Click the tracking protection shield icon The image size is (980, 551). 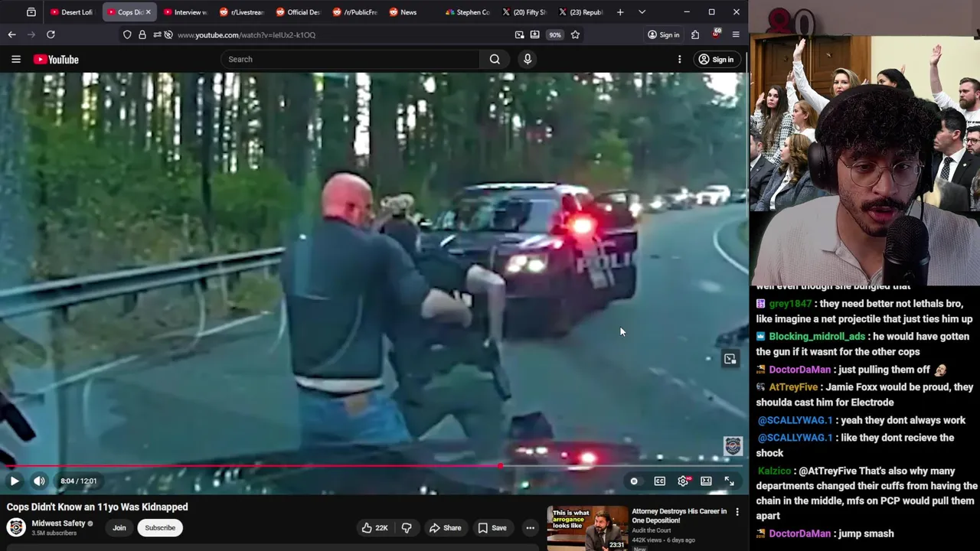click(127, 34)
